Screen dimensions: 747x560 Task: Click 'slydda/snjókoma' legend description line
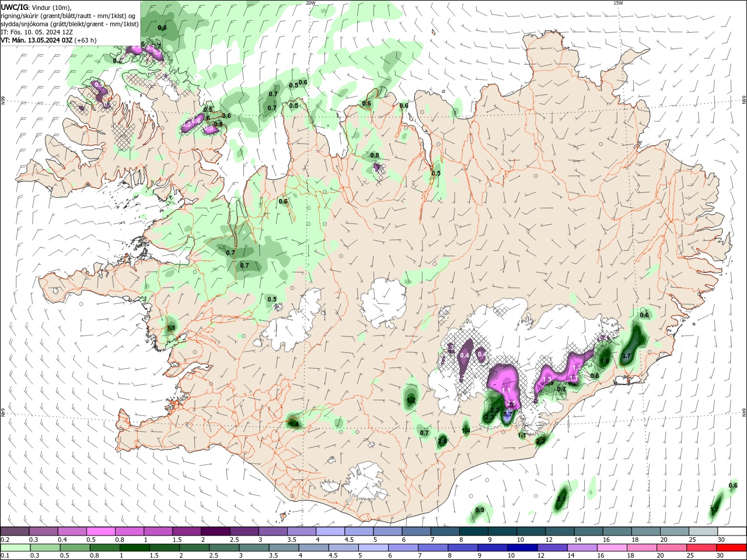(70, 24)
